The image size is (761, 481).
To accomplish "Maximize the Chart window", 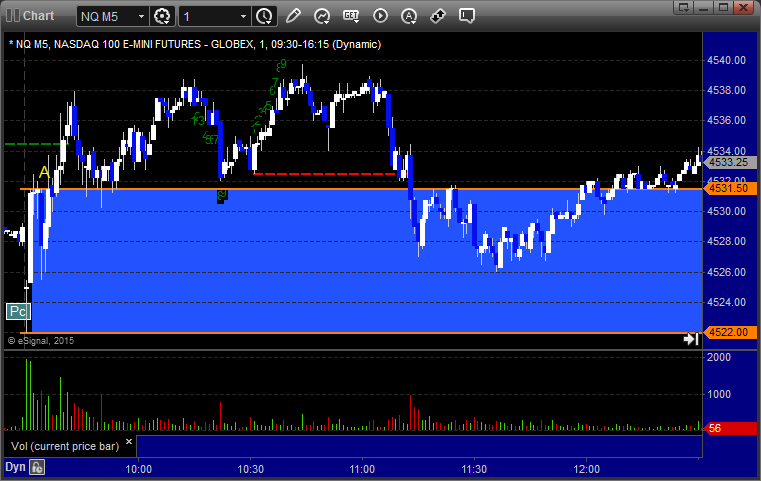I will point(724,7).
